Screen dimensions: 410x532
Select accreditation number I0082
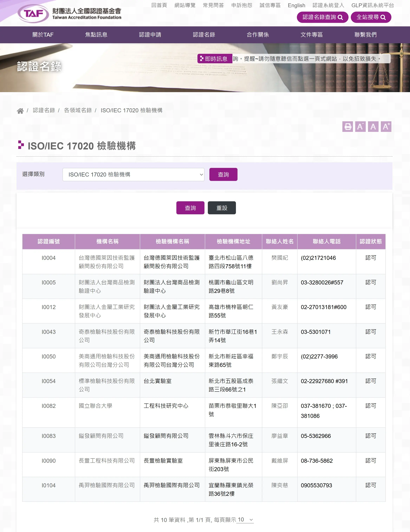49,406
